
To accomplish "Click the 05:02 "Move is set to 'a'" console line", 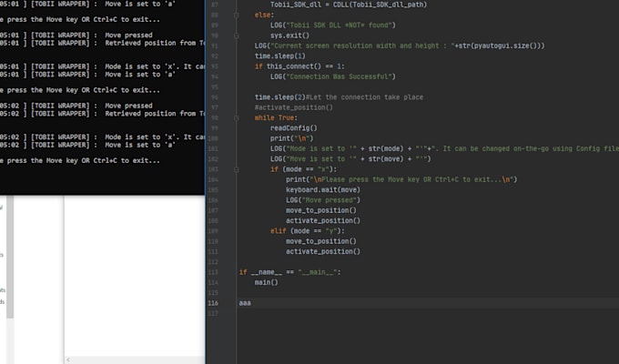I will point(87,145).
